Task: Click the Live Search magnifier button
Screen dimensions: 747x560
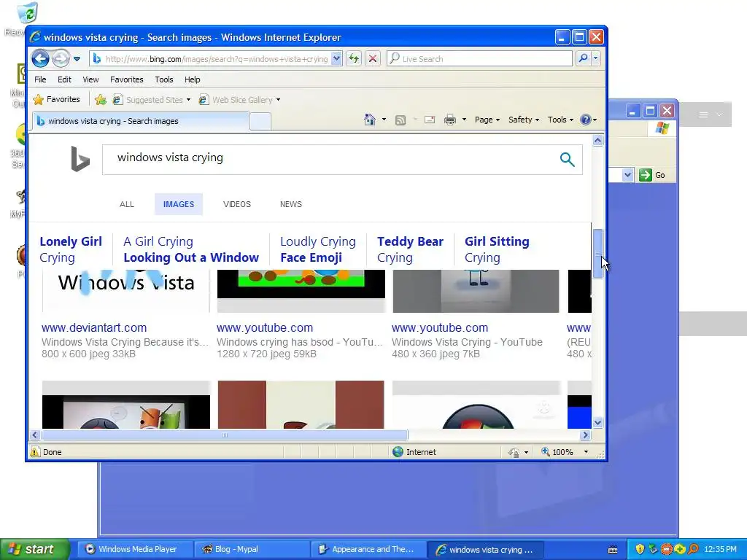Action: [x=583, y=58]
